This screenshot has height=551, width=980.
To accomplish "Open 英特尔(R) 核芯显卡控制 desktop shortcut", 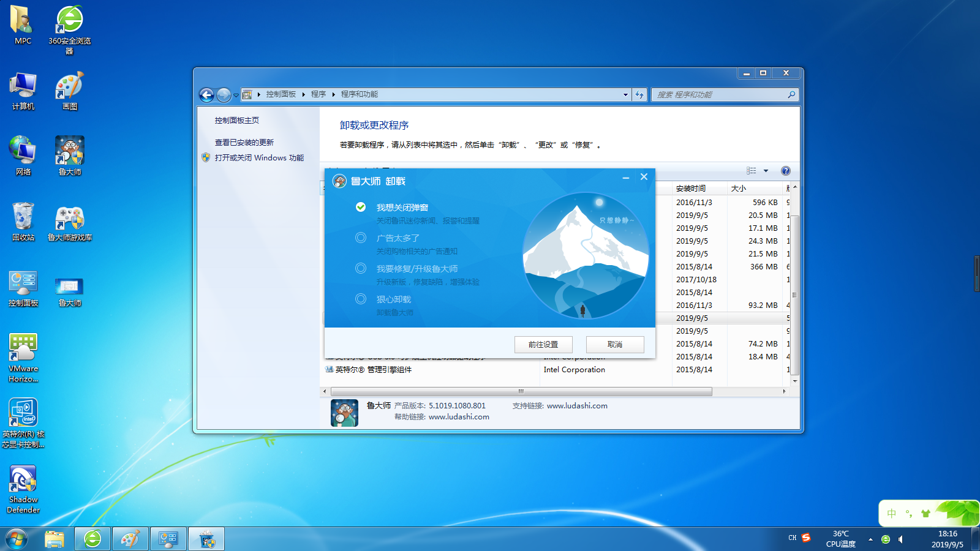I will click(23, 422).
